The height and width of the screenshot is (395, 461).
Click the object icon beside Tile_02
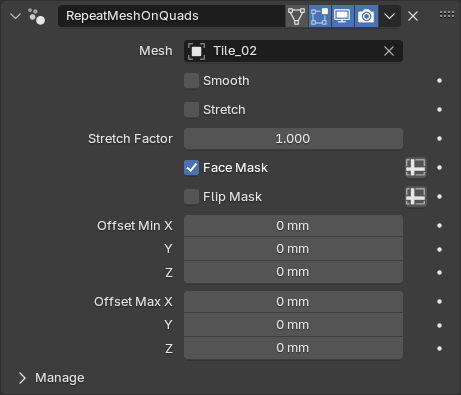point(196,51)
